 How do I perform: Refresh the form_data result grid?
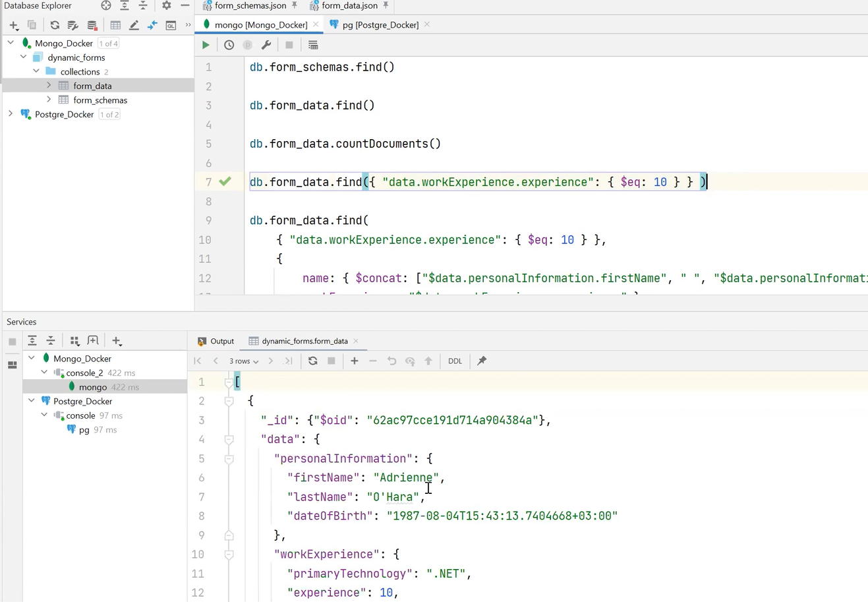click(x=312, y=361)
